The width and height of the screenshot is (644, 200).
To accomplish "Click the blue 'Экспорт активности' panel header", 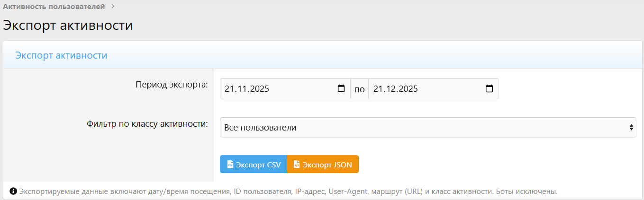I will click(61, 55).
